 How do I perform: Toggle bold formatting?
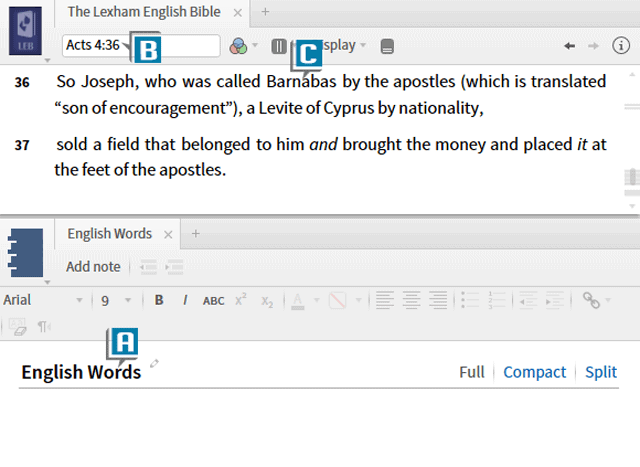[x=159, y=300]
